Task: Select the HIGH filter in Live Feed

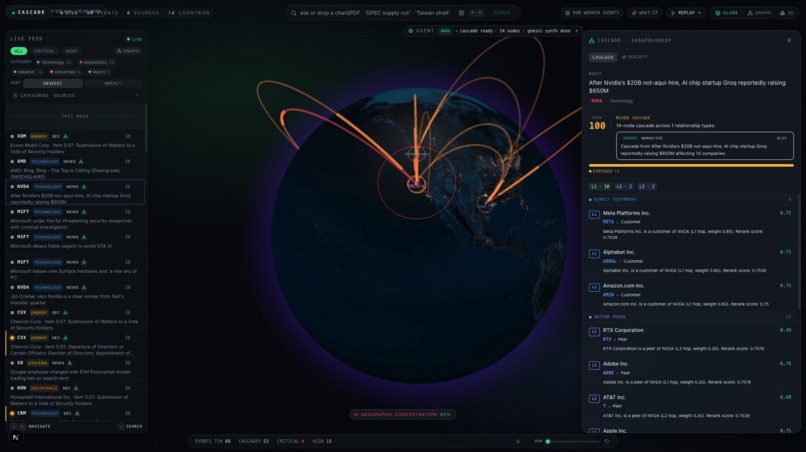Action: click(x=71, y=51)
